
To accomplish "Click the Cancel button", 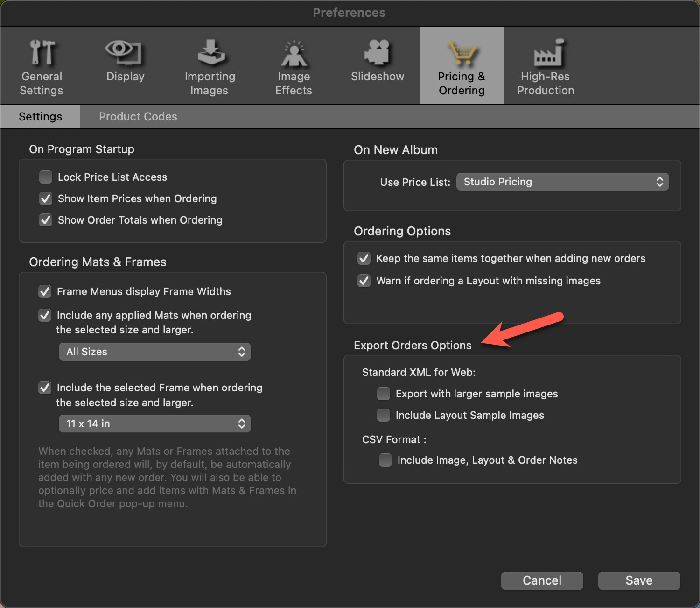I will coord(542,580).
